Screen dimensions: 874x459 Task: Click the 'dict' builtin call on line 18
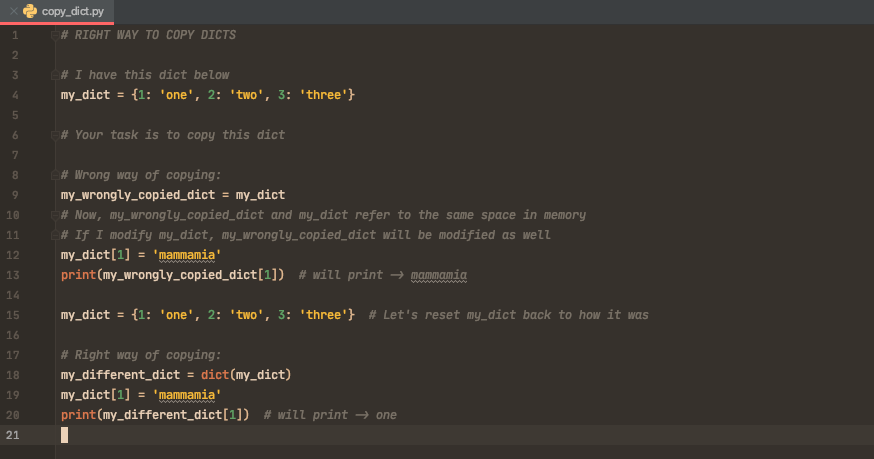[x=215, y=375]
